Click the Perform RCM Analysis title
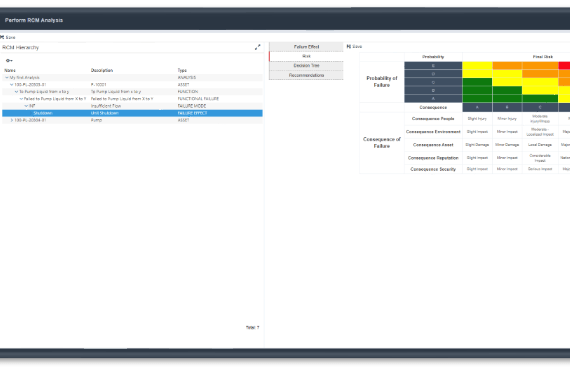This screenshot has height=371, width=570. pos(34,20)
